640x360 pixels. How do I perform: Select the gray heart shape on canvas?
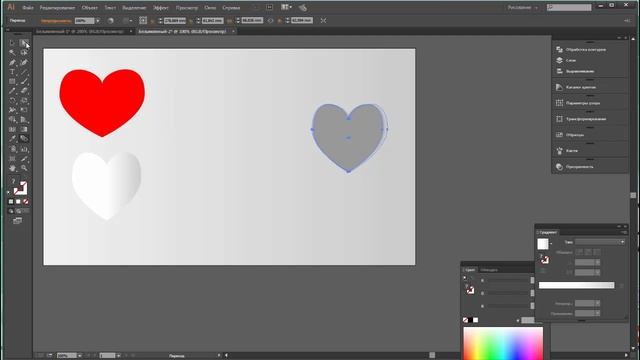pyautogui.click(x=348, y=137)
